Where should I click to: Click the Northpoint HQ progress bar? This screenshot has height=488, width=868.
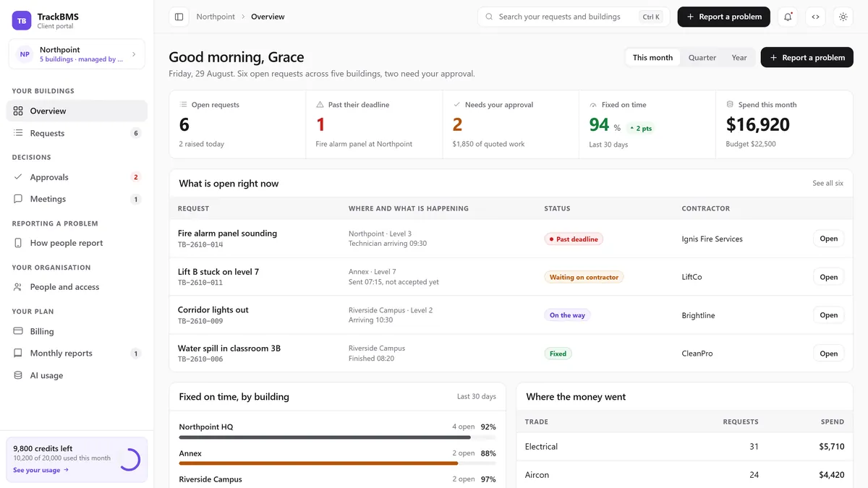[x=337, y=437]
